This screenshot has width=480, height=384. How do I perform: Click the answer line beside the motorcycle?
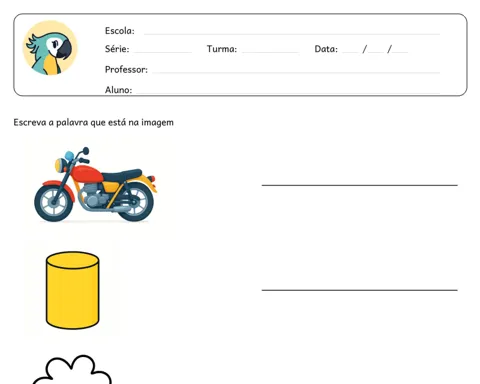(x=359, y=185)
